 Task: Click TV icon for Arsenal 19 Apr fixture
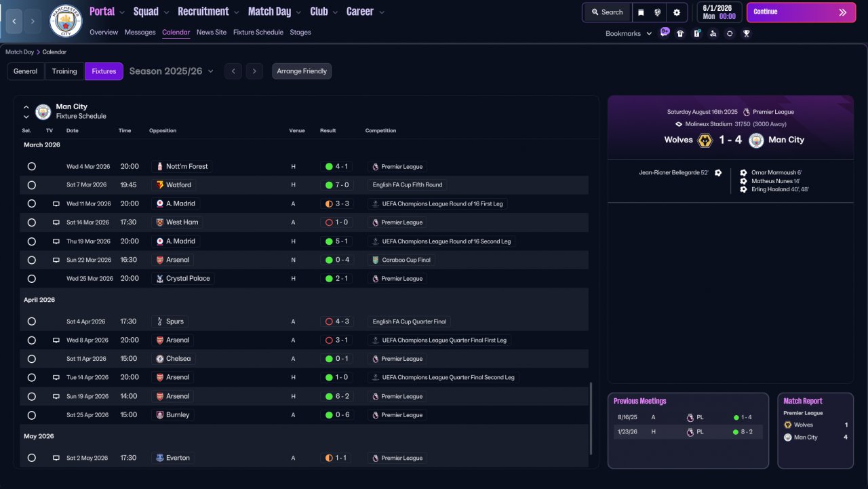pyautogui.click(x=56, y=396)
